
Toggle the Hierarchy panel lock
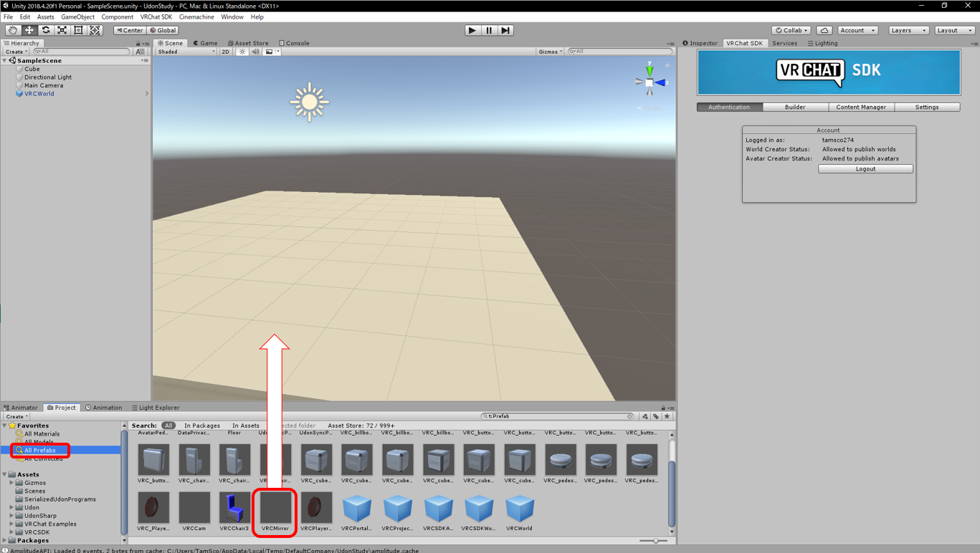(x=138, y=43)
